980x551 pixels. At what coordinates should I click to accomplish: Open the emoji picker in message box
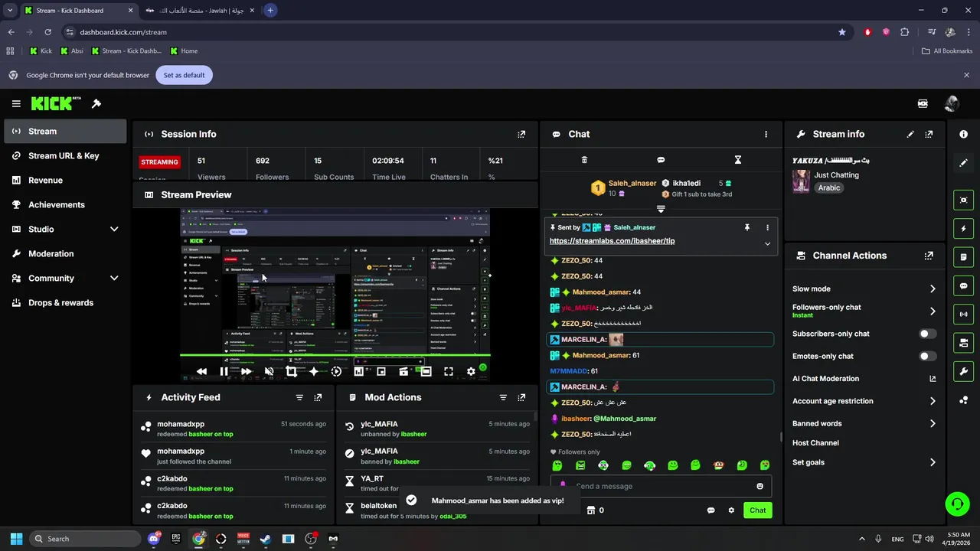(759, 486)
